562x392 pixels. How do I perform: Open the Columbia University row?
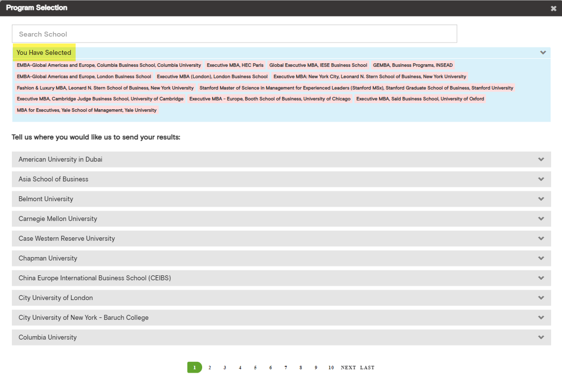[281, 337]
